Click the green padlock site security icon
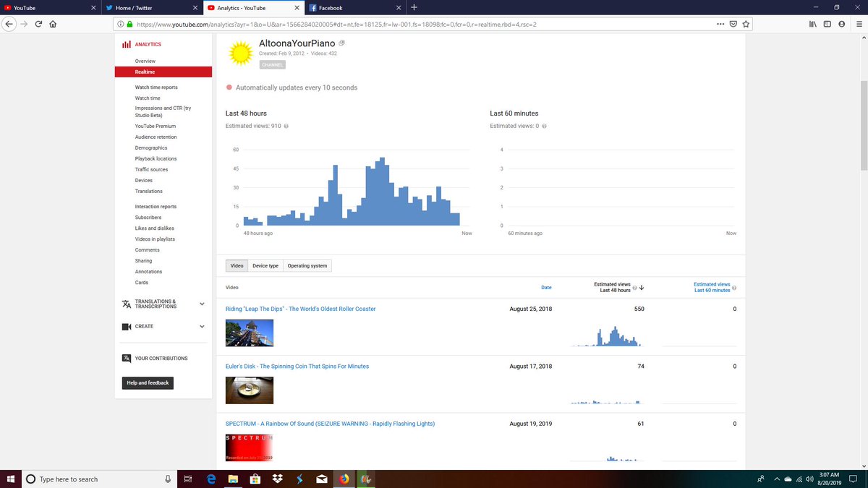Image resolution: width=868 pixels, height=488 pixels. [x=129, y=24]
